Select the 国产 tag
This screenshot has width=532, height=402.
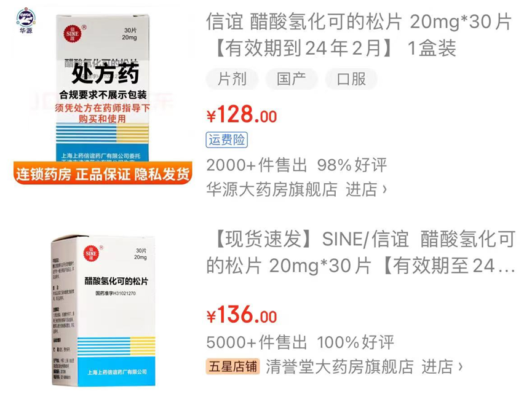pos(292,79)
